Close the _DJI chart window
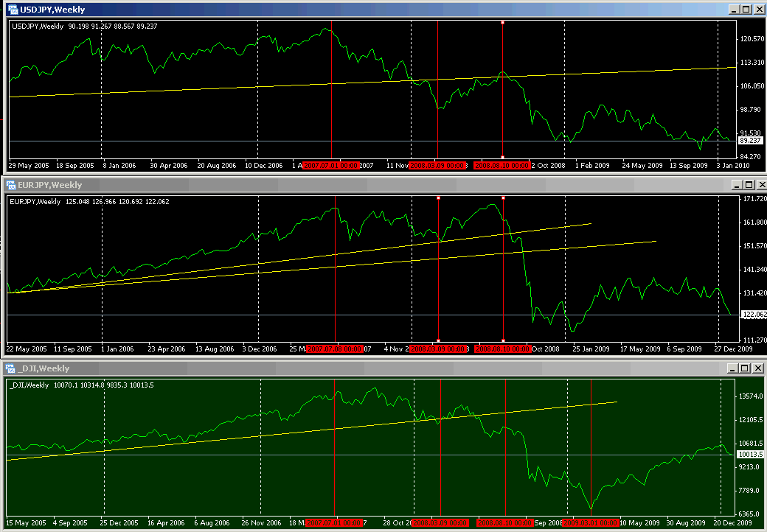This screenshot has height=532, width=767. tap(758, 368)
